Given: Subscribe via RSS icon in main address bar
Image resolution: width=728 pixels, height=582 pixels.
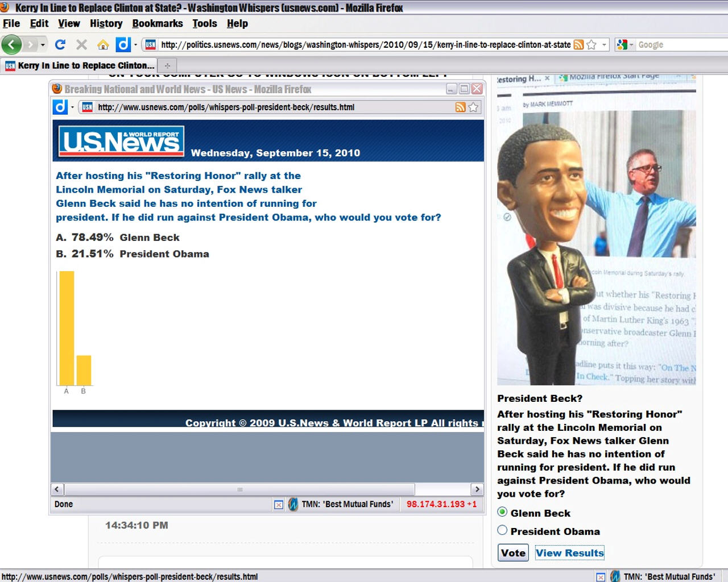Looking at the screenshot, I should coord(578,45).
